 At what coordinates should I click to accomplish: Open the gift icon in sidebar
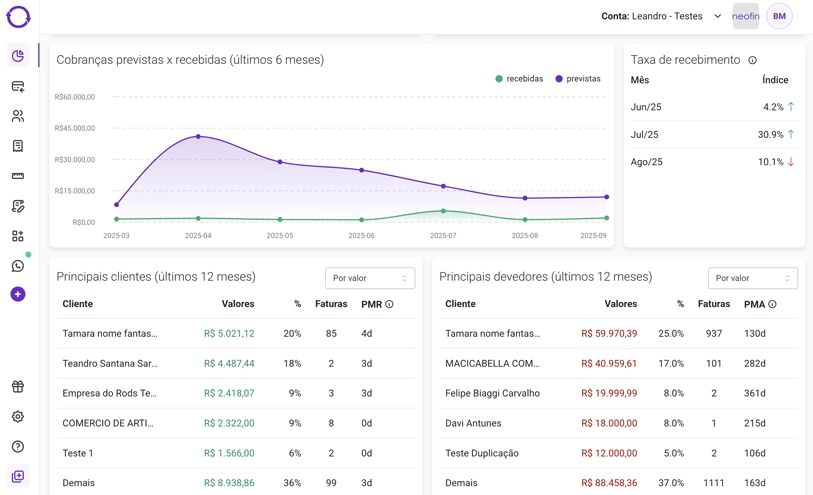18,387
